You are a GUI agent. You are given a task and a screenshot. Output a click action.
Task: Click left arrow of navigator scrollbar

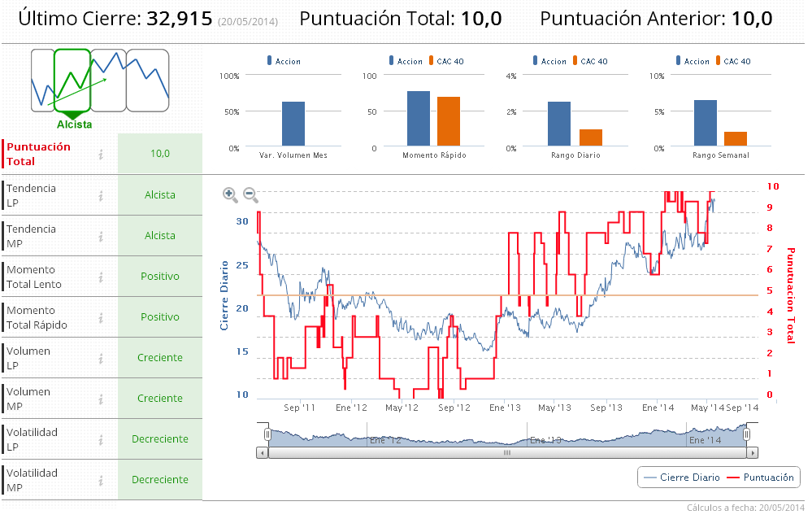pos(263,453)
